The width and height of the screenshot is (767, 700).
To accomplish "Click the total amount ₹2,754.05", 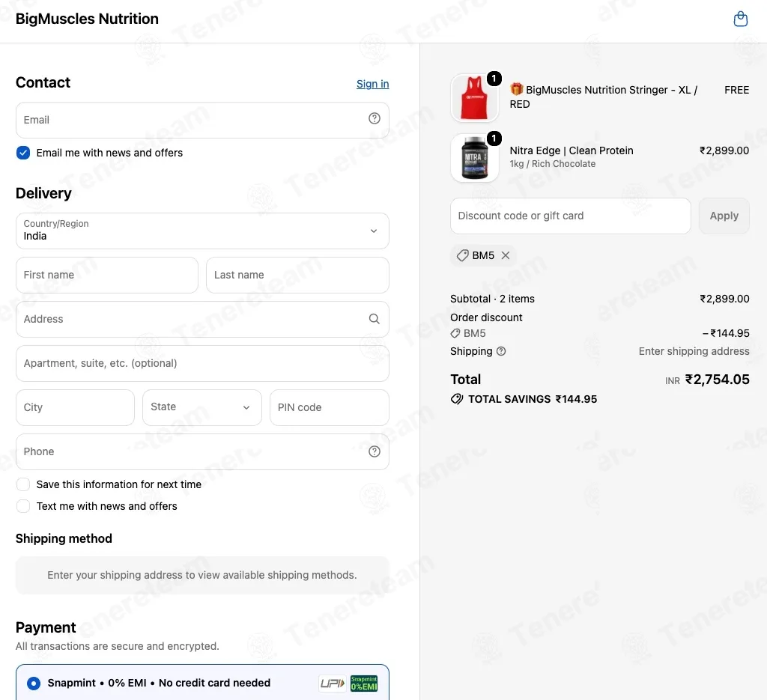I will [x=717, y=380].
